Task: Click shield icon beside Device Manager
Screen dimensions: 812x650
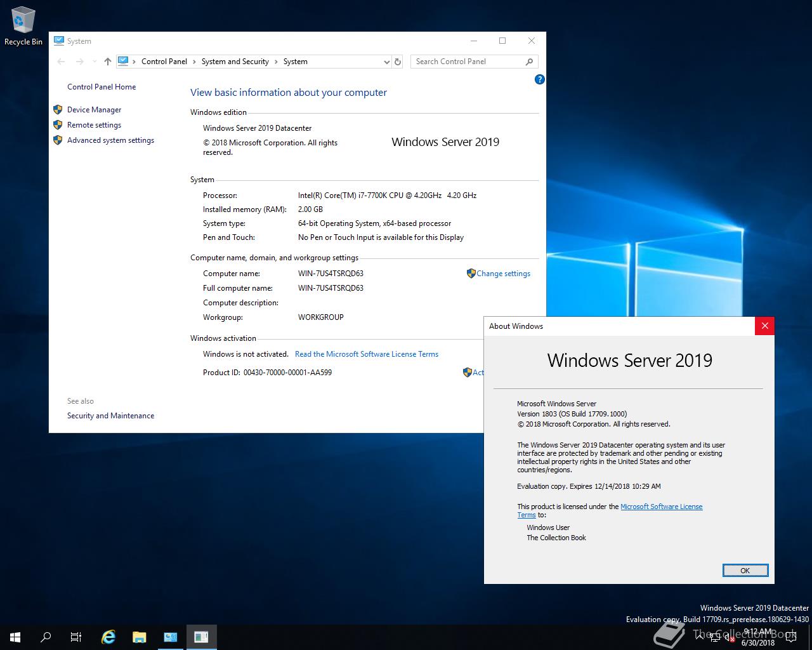Action: [58, 110]
